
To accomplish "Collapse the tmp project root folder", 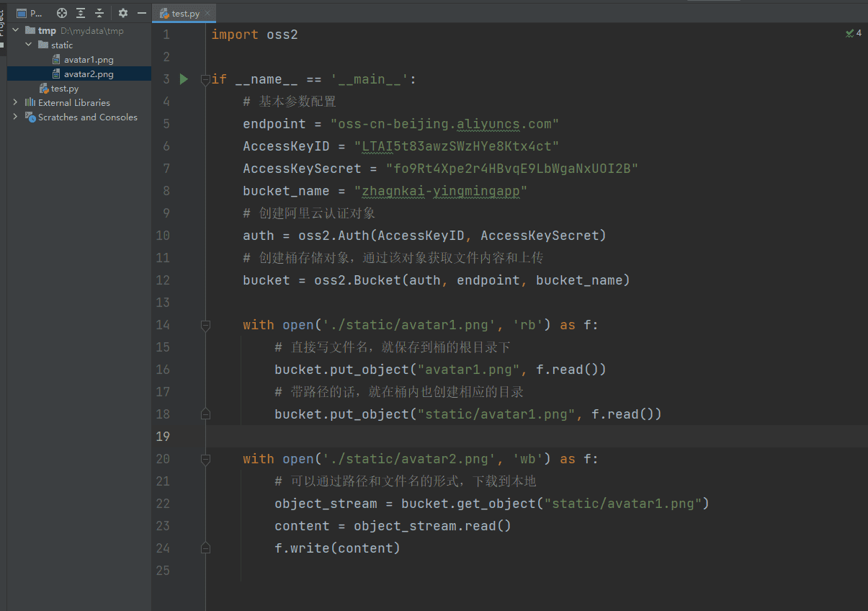I will [16, 30].
